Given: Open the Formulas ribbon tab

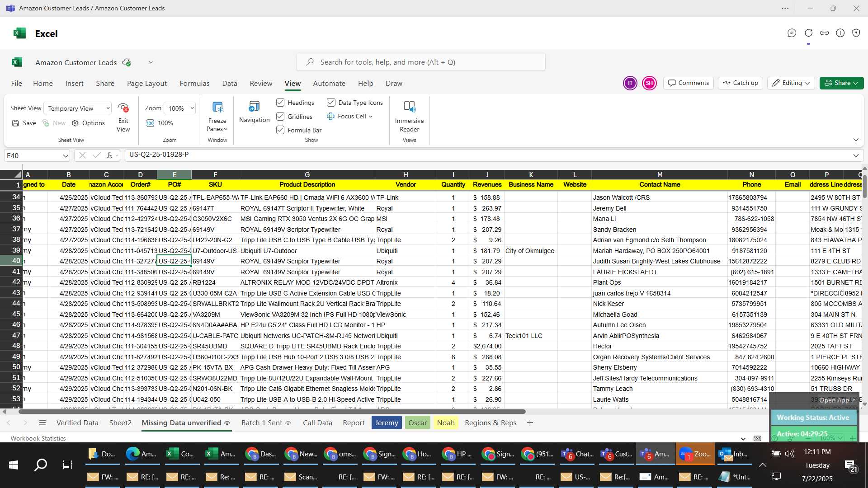Looking at the screenshot, I should [194, 84].
